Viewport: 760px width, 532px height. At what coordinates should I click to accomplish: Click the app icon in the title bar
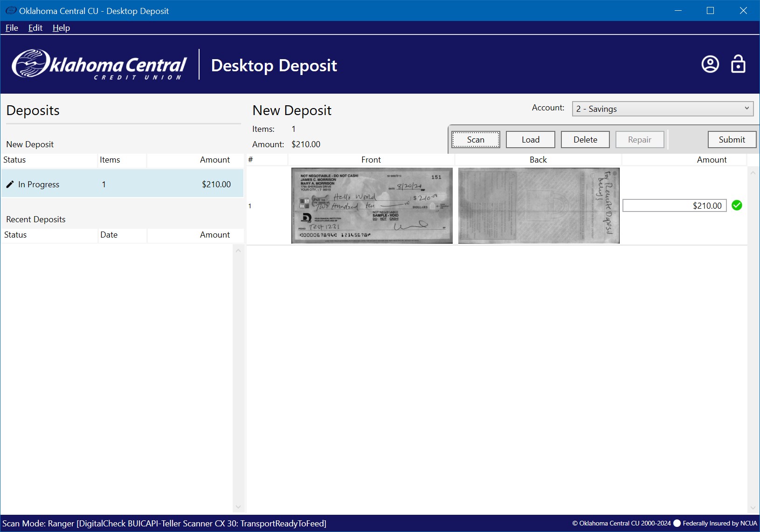[x=10, y=10]
